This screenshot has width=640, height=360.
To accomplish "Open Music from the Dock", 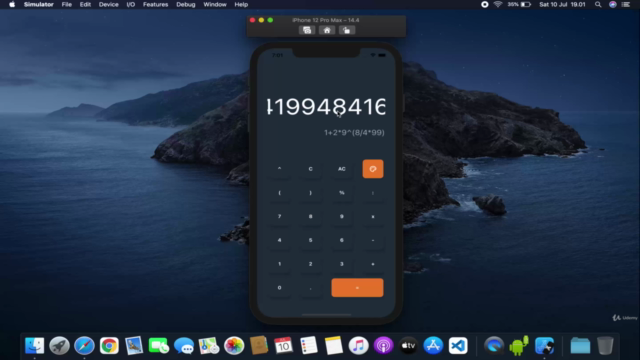I will tap(358, 346).
